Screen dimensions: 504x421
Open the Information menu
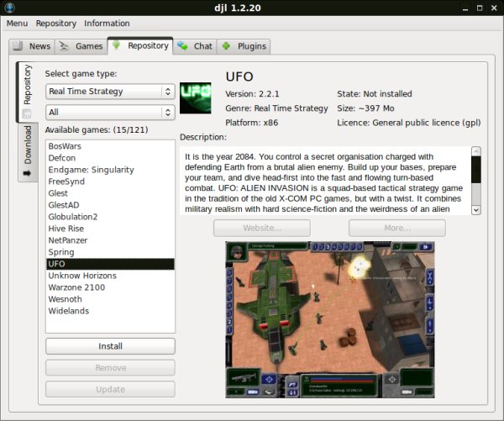107,24
